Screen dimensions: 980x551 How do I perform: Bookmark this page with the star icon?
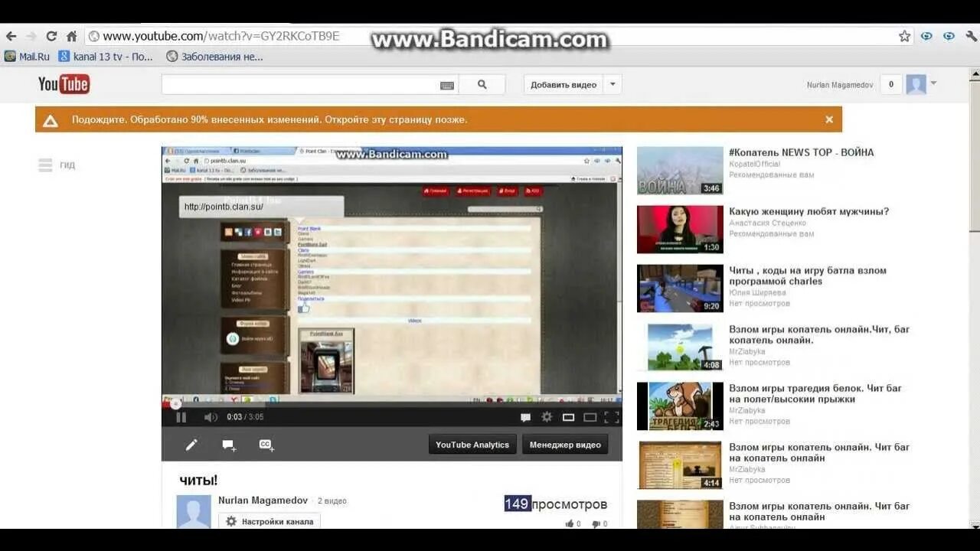(904, 36)
